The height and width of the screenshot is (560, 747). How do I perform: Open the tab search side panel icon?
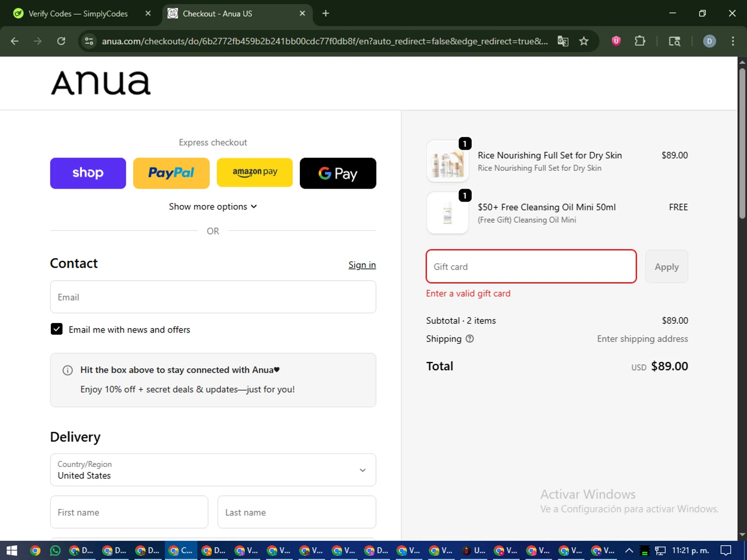coord(674,41)
